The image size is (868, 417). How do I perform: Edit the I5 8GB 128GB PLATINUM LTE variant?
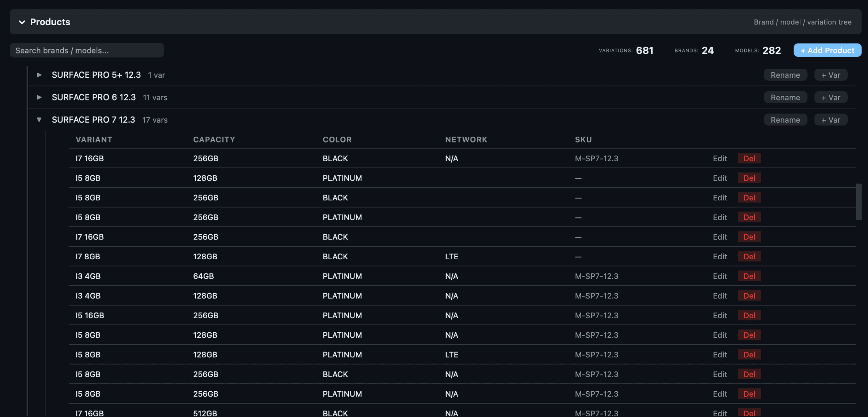point(720,354)
